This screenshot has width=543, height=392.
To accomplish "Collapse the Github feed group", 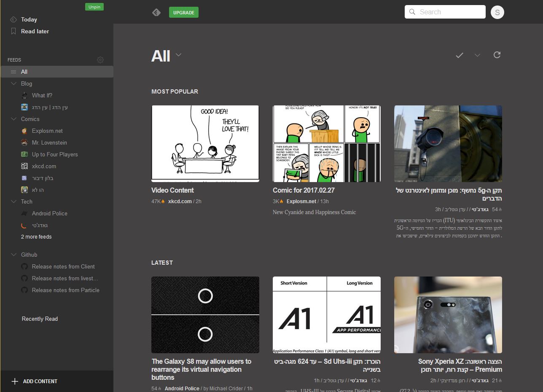I will click(13, 255).
